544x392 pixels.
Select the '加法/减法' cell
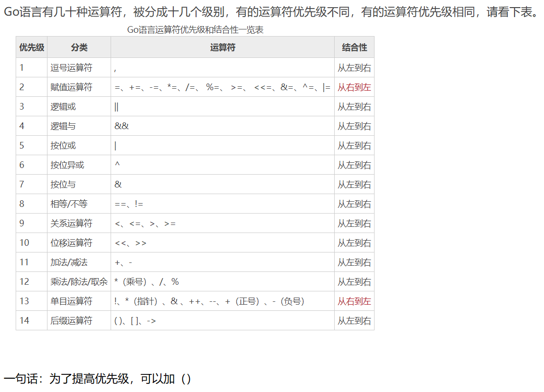point(79,262)
